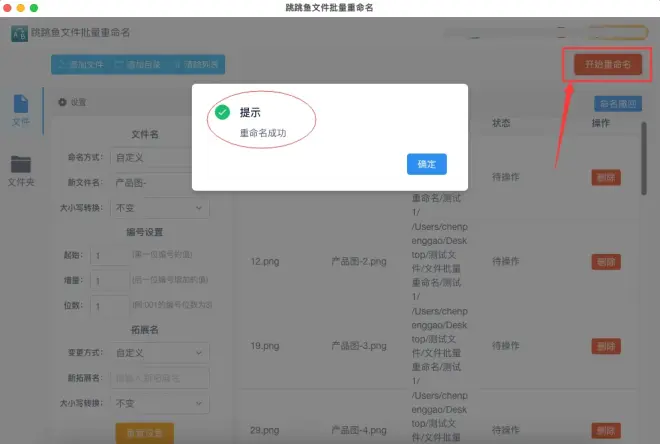
Task: Click file name 12.png
Action: [265, 261]
